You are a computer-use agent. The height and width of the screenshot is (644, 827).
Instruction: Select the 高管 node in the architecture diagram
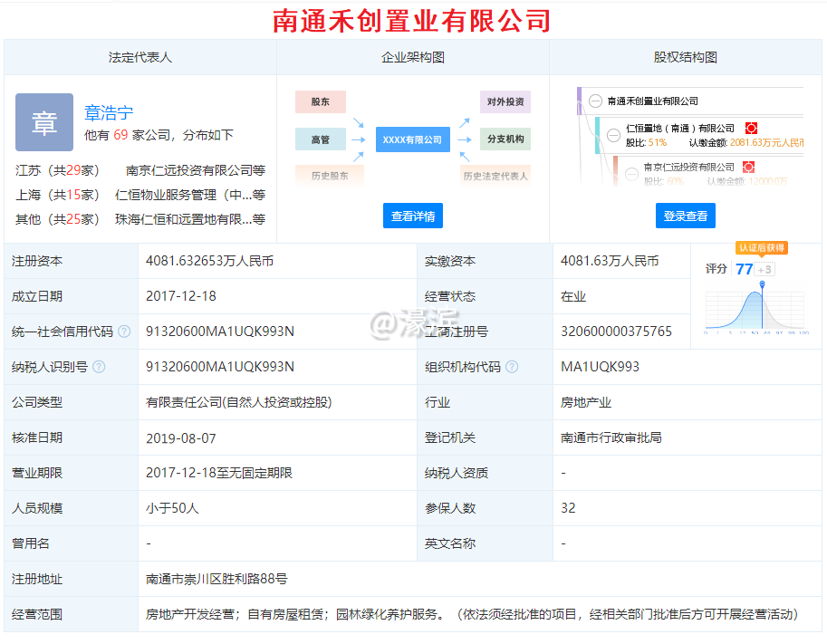[x=319, y=139]
